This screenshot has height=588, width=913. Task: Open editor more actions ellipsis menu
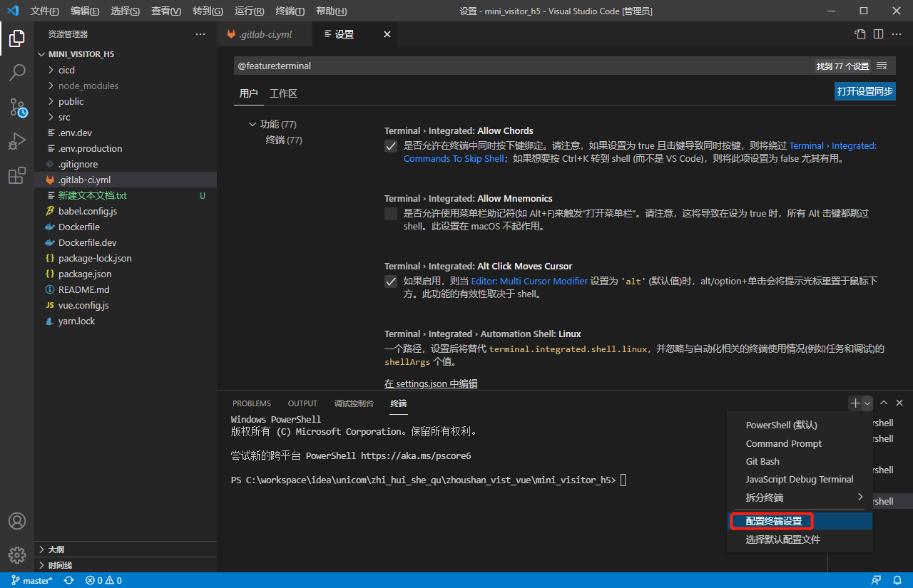point(896,34)
